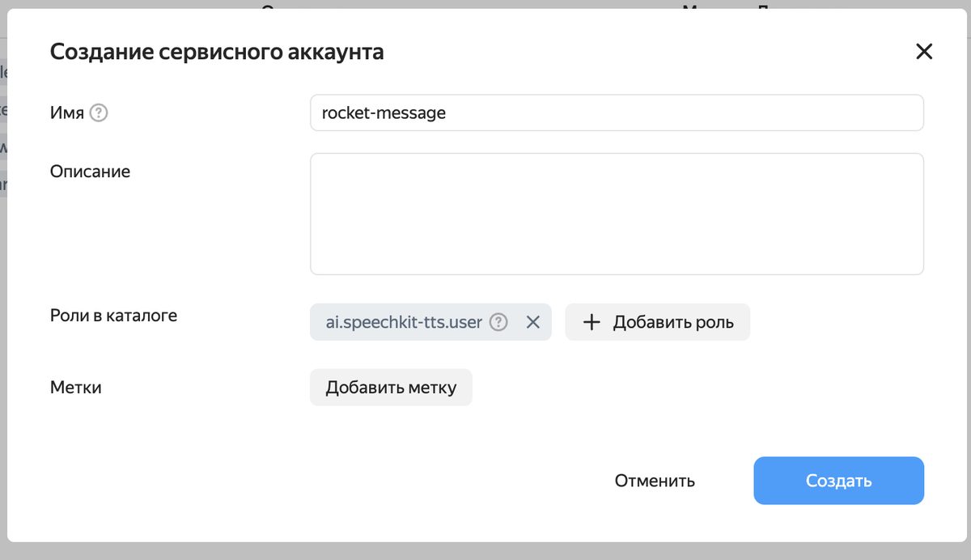Show info for ai.speechkit-tts.user role
Screen dimensions: 971x560
coord(499,322)
